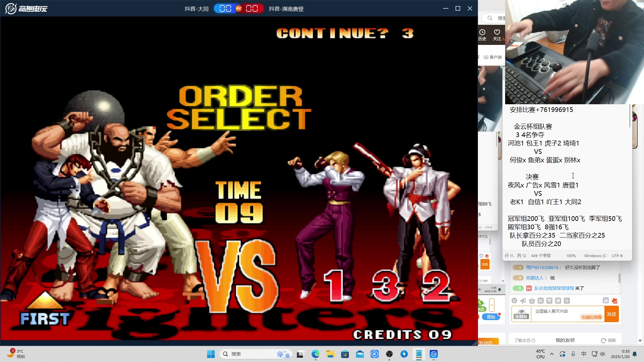Click Notepad line 老K1 自信1 吖王1 大同2
Screen dimensions: 644x362
[545, 202]
